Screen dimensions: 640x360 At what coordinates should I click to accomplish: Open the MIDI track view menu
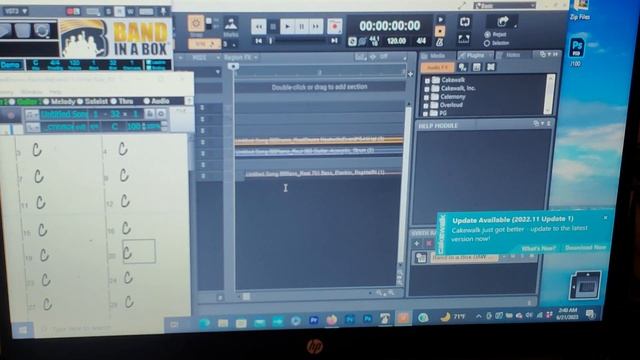click(x=203, y=58)
